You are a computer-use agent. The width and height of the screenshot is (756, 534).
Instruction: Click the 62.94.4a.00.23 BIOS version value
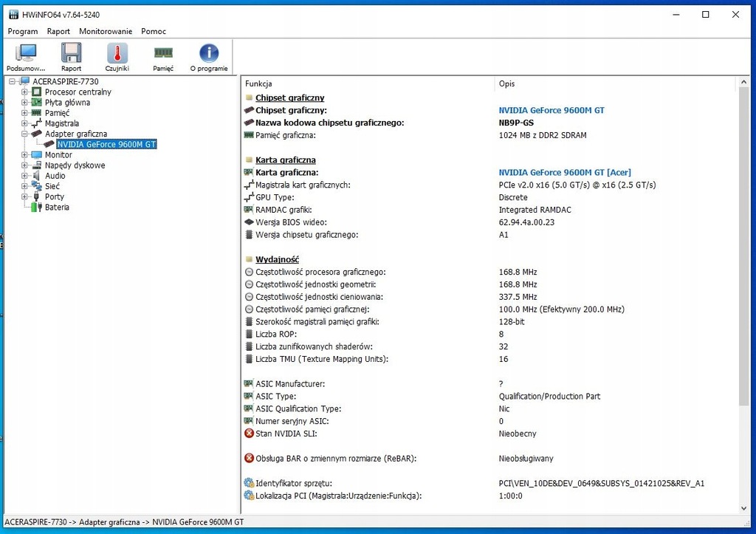point(526,222)
